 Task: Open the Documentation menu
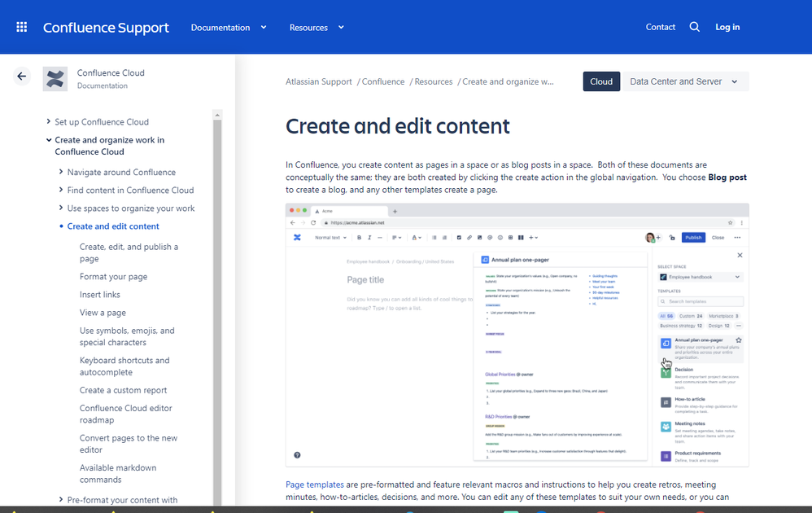tap(220, 28)
